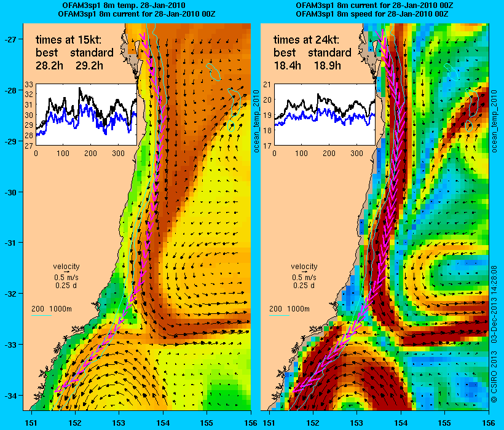Click longitude label '151' under left map
Screen dimensions: 504x430
(x=31, y=423)
